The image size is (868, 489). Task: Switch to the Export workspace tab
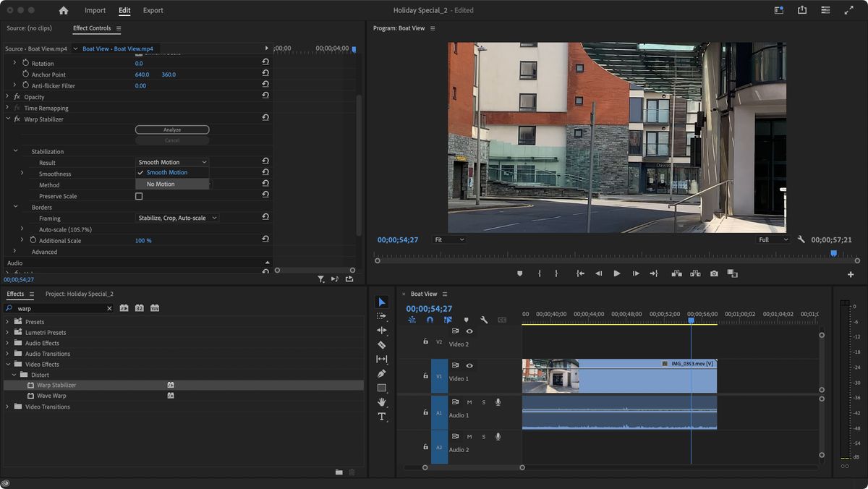pos(152,10)
